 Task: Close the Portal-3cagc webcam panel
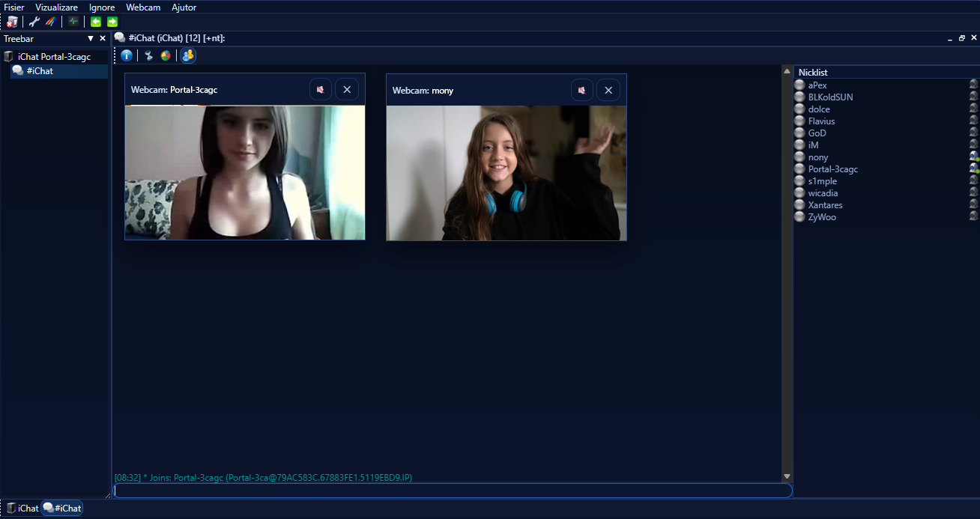(x=347, y=90)
